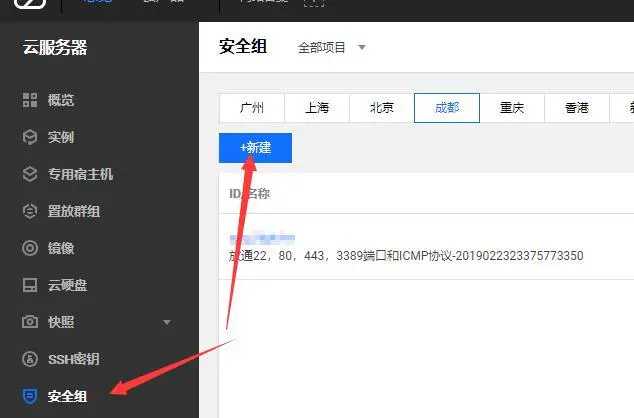Image resolution: width=634 pixels, height=418 pixels.
Task: Select 安全组 in the sidebar
Action: click(68, 396)
